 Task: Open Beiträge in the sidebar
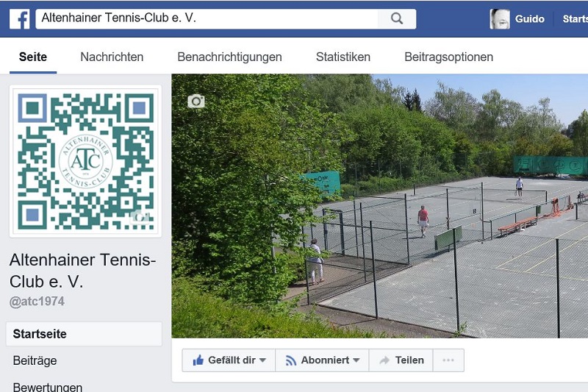35,360
